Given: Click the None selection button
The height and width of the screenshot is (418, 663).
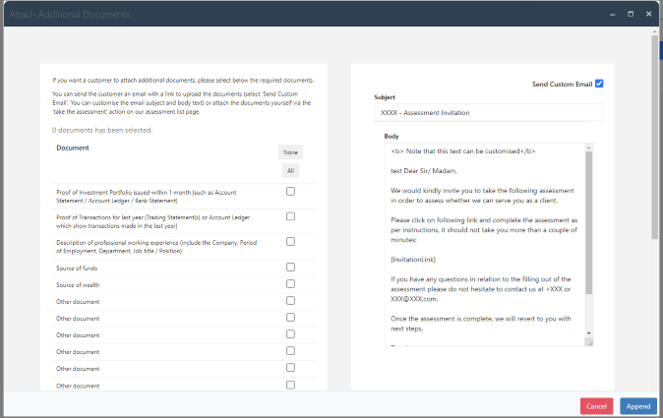Looking at the screenshot, I should pyautogui.click(x=290, y=152).
